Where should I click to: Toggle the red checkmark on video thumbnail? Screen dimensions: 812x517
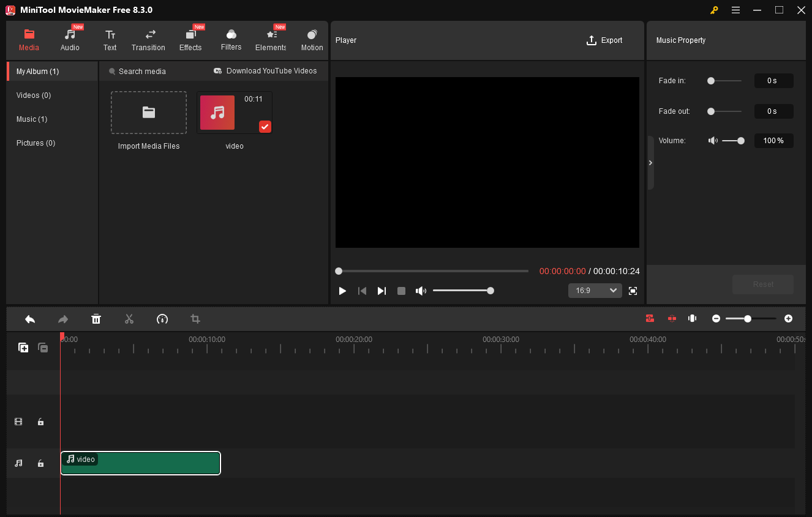point(265,127)
